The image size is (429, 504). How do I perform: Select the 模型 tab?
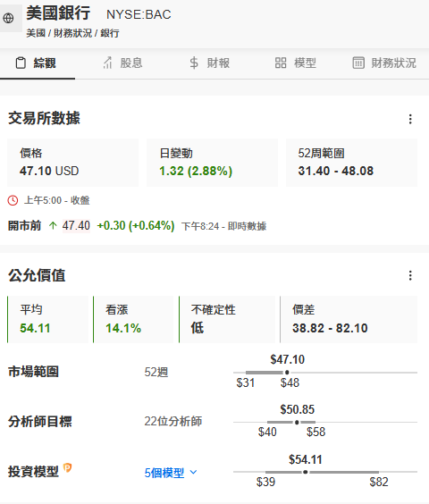[296, 63]
